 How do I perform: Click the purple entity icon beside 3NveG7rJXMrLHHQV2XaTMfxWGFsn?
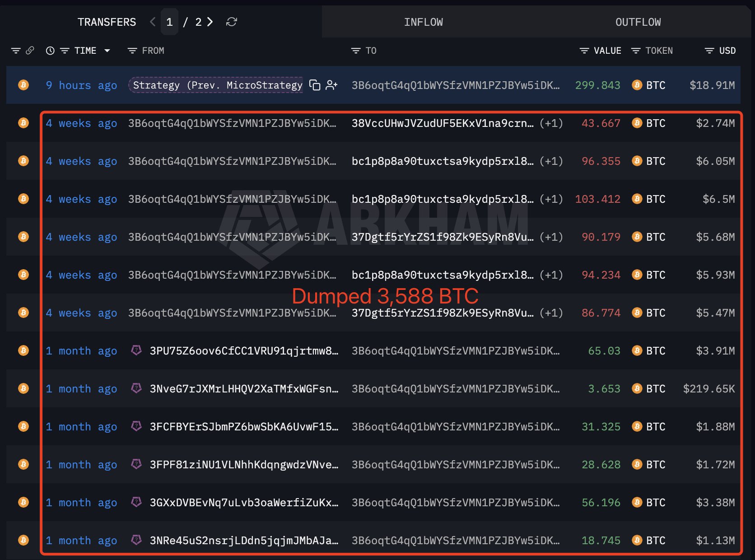coord(136,388)
